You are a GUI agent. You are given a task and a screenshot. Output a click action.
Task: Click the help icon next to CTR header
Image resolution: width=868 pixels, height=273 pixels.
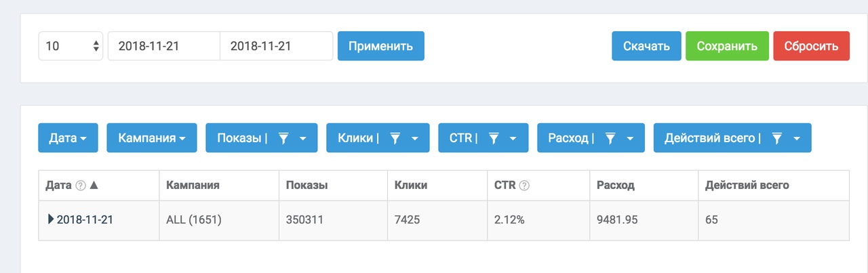[524, 185]
